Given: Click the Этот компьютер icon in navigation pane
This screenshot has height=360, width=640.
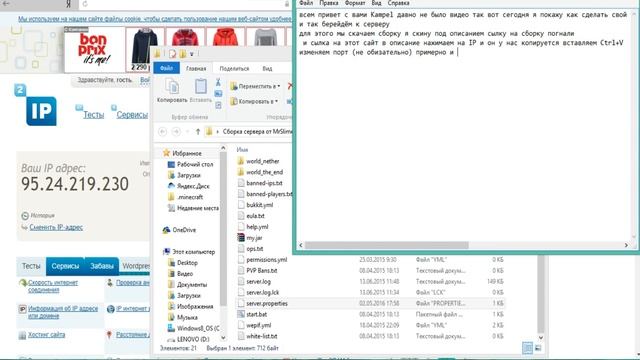Looking at the screenshot, I should [166, 251].
